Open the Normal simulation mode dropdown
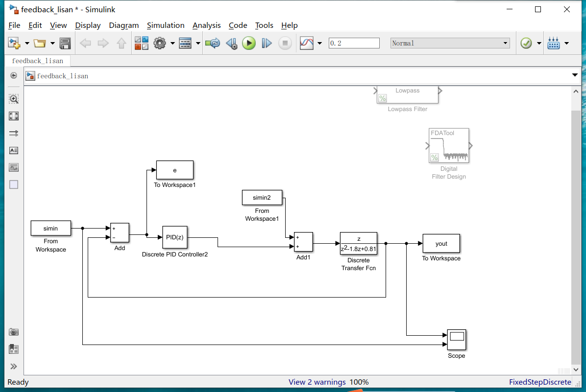Screen dimensions: 586x392 click(450, 43)
